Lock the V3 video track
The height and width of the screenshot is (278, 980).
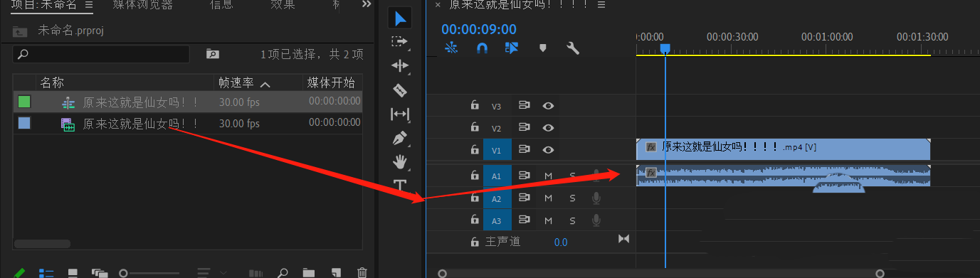[475, 106]
